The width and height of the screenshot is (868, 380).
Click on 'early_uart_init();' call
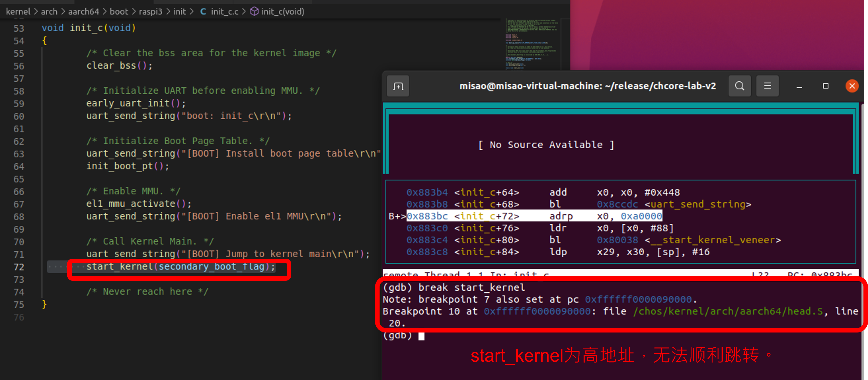(136, 103)
